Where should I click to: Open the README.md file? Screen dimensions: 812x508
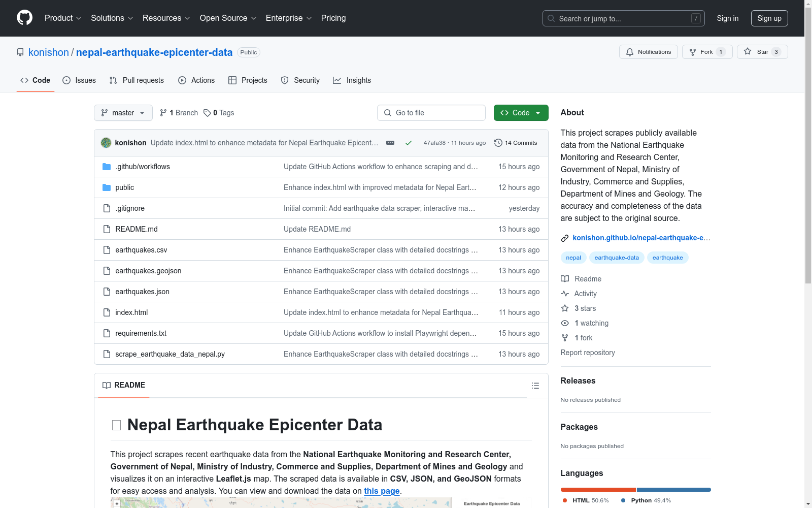[x=137, y=229]
